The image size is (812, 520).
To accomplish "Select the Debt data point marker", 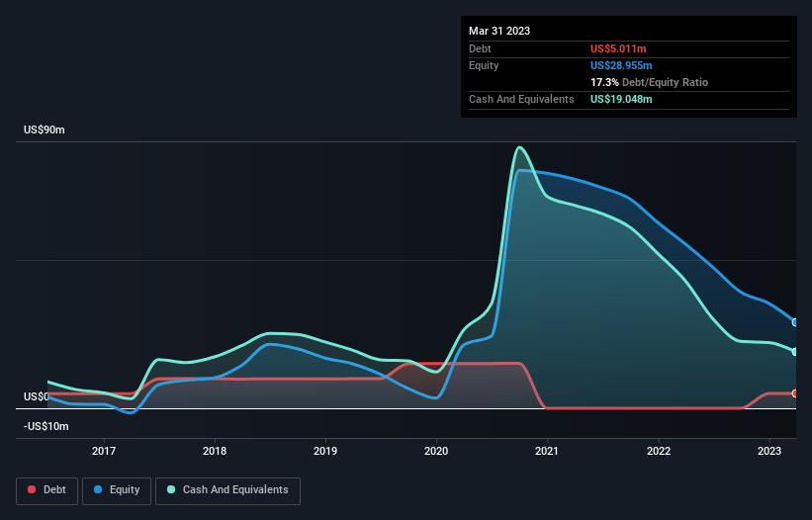I will pos(795,393).
